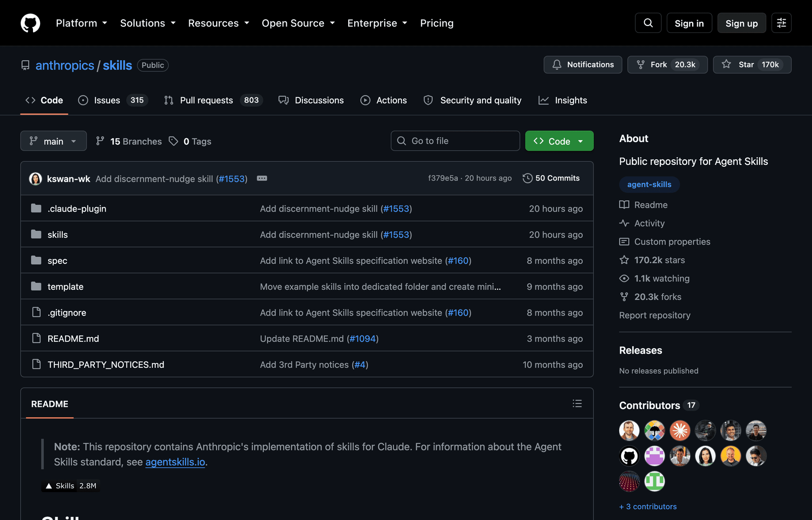Open the appearance settings sliders icon
Image resolution: width=812 pixels, height=520 pixels.
782,23
